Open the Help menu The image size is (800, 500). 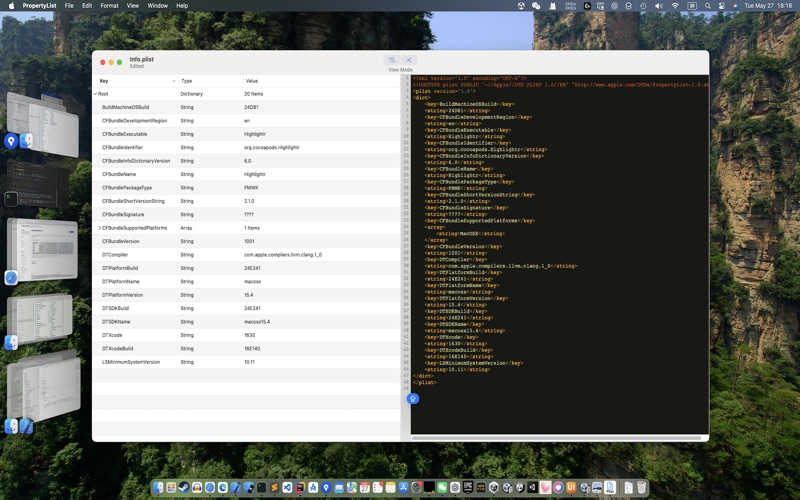(182, 6)
